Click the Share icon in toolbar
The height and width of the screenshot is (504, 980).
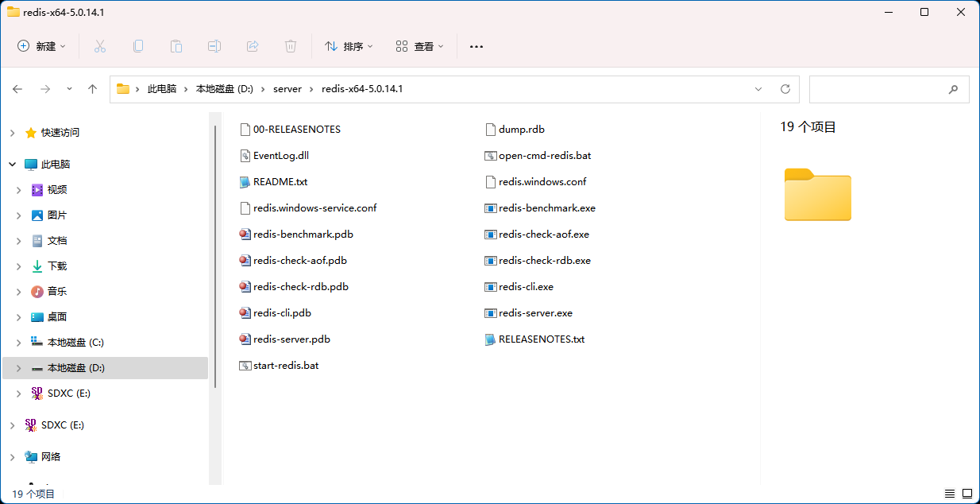pyautogui.click(x=253, y=46)
